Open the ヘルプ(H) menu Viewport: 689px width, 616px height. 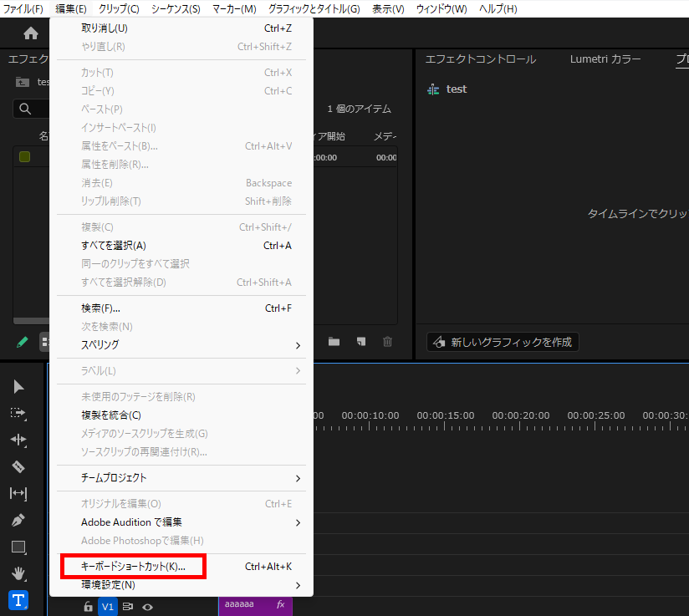point(498,9)
